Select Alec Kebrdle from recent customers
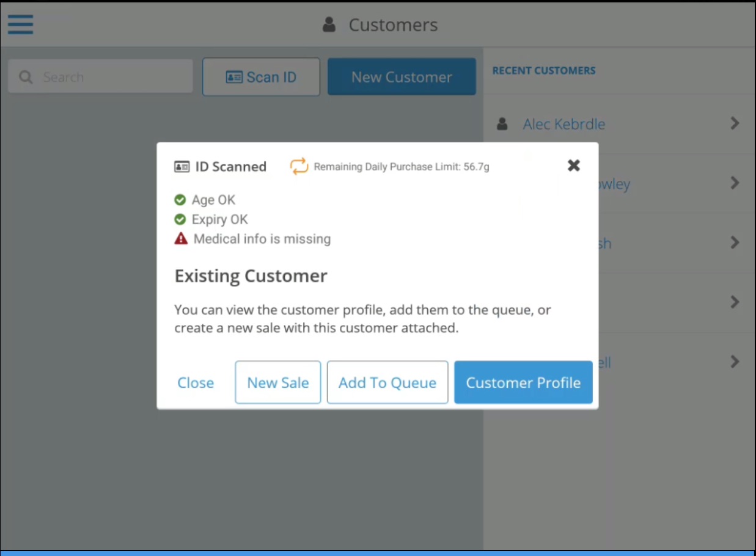Viewport: 756px width, 556px height. (x=563, y=124)
